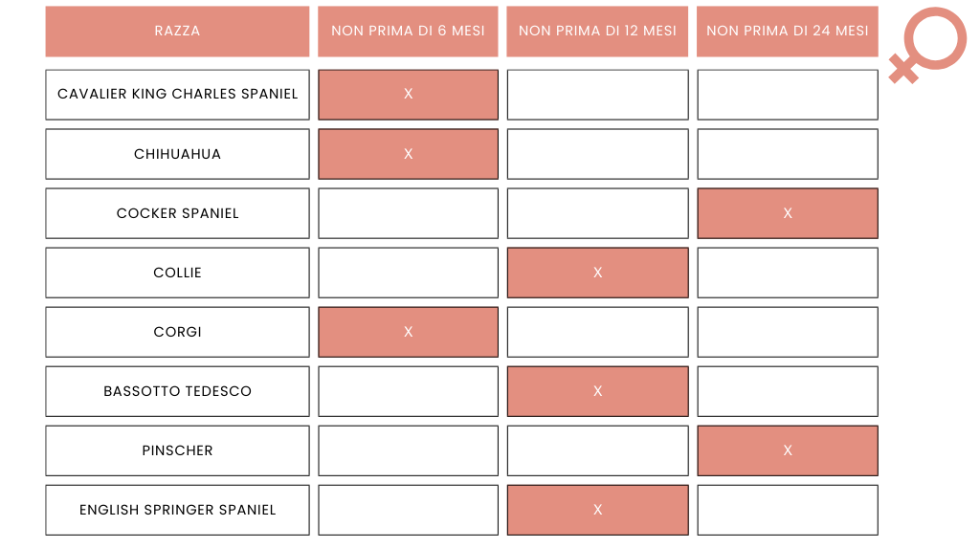
Task: Click the Cocker Spaniel breed cell
Action: (x=177, y=212)
